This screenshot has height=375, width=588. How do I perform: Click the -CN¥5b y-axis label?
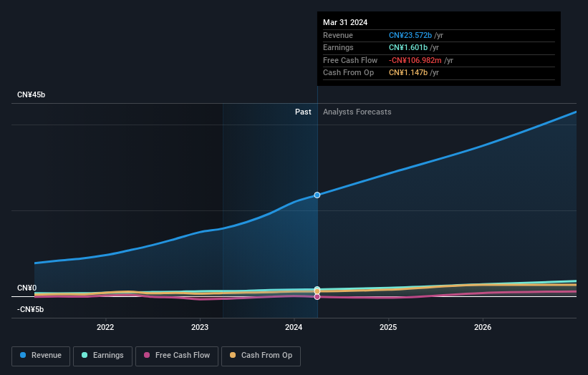pyautogui.click(x=30, y=309)
